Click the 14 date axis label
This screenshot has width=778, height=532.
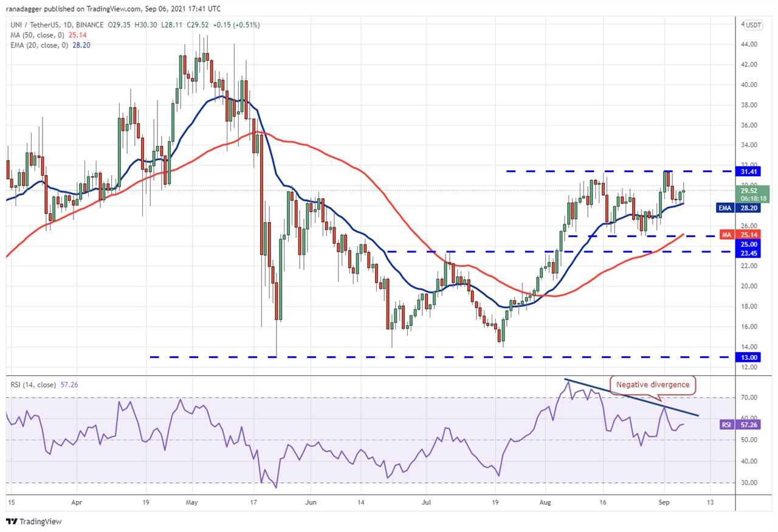pyautogui.click(x=360, y=504)
